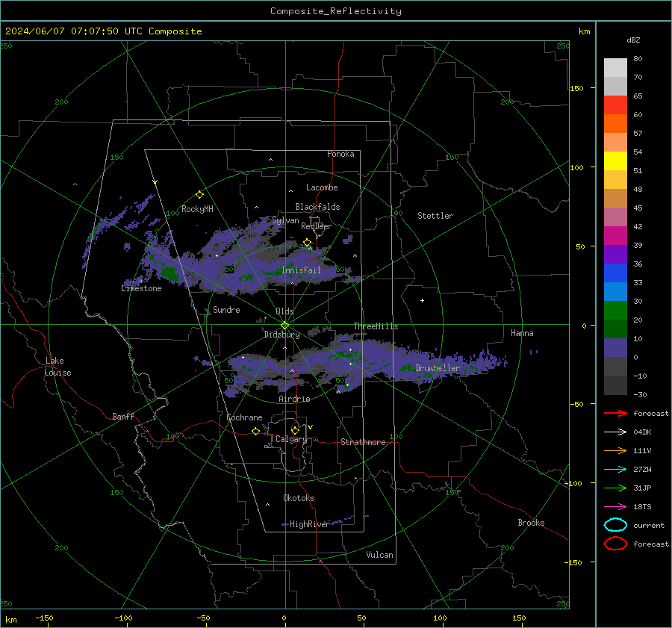Click the orange 111V arrow icon
The height and width of the screenshot is (628, 672).
click(615, 450)
